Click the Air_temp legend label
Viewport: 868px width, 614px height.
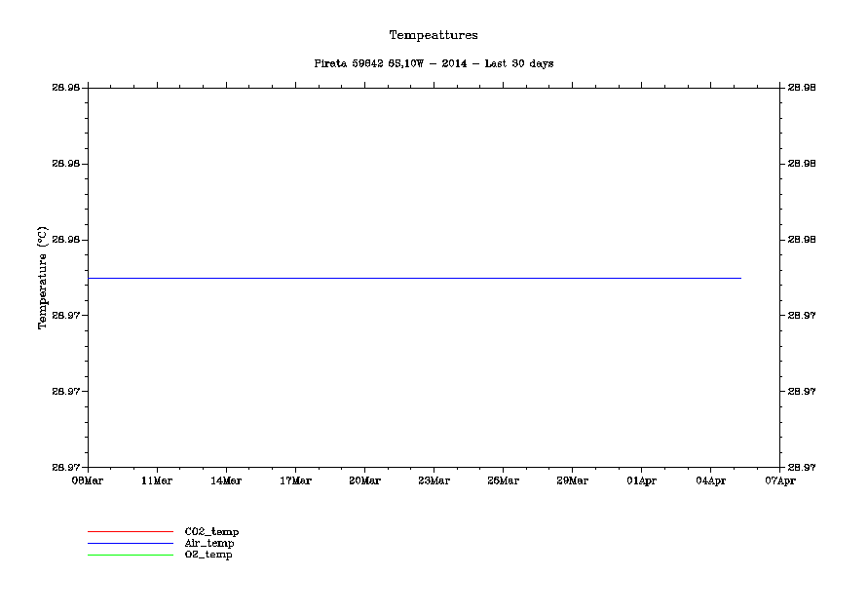coord(208,543)
